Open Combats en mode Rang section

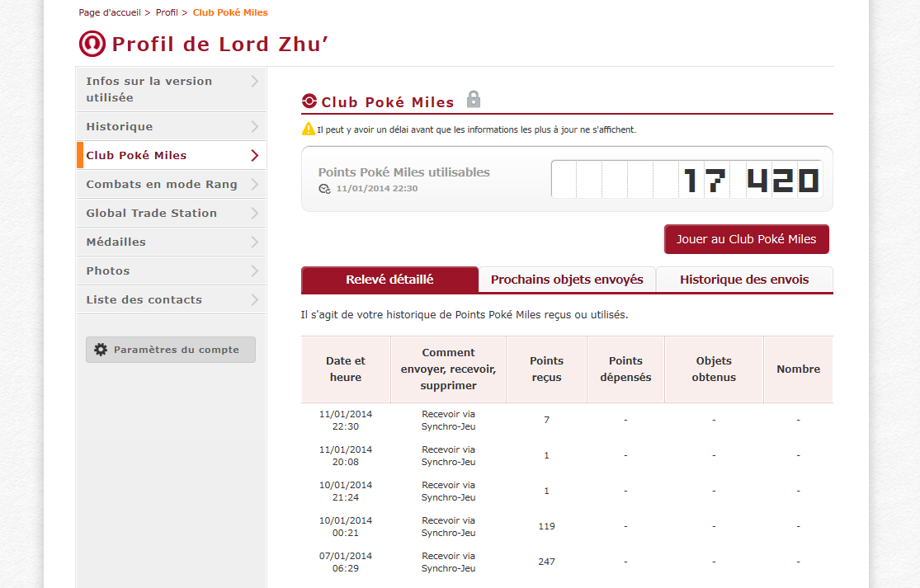(x=172, y=184)
